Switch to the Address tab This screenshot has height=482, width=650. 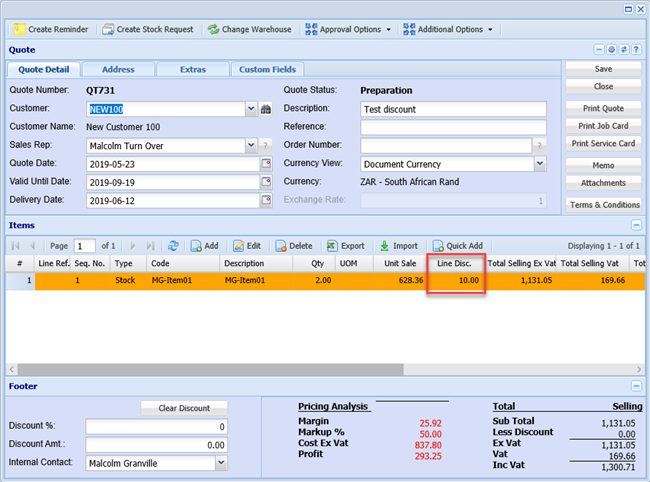pyautogui.click(x=117, y=69)
